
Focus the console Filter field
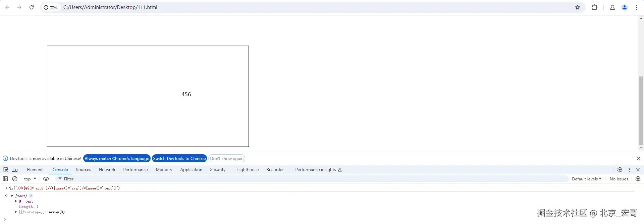(x=312, y=179)
